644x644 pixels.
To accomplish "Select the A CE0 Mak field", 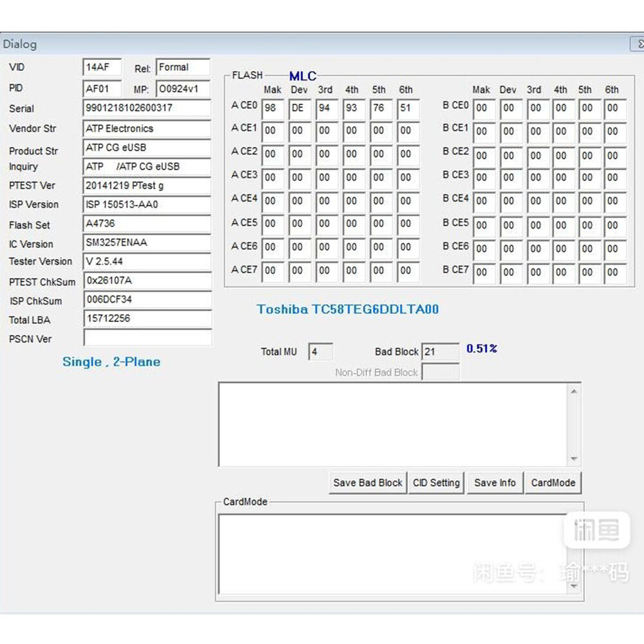I will click(273, 108).
